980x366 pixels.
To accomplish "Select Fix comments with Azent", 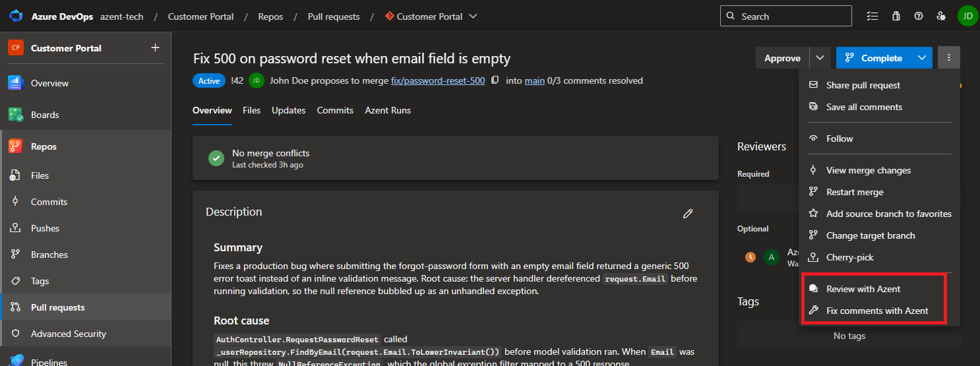I will point(879,311).
